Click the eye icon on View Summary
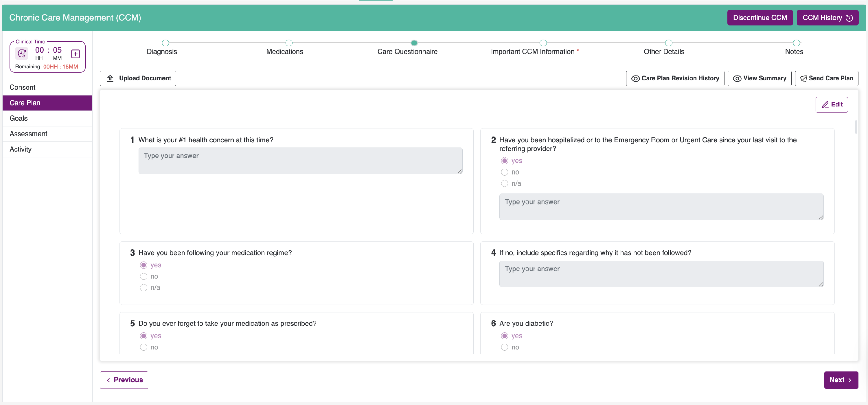The image size is (868, 405). coord(737,78)
